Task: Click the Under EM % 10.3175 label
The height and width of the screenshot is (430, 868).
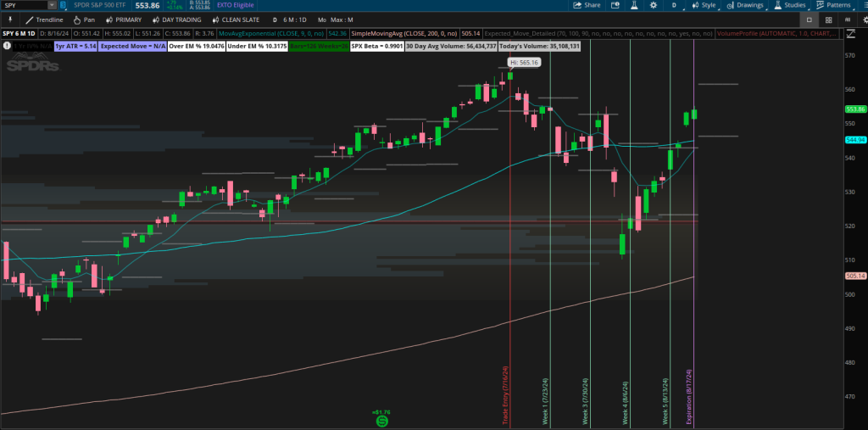Action: coord(258,47)
